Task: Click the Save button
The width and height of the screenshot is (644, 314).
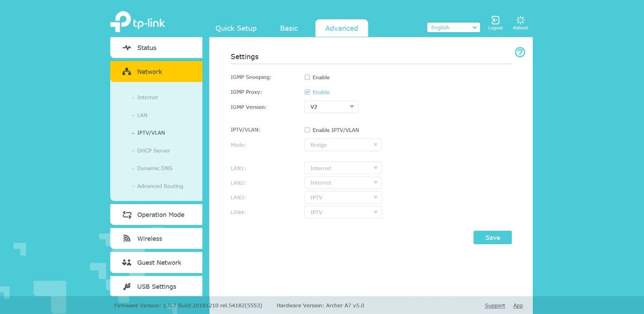Action: (492, 237)
